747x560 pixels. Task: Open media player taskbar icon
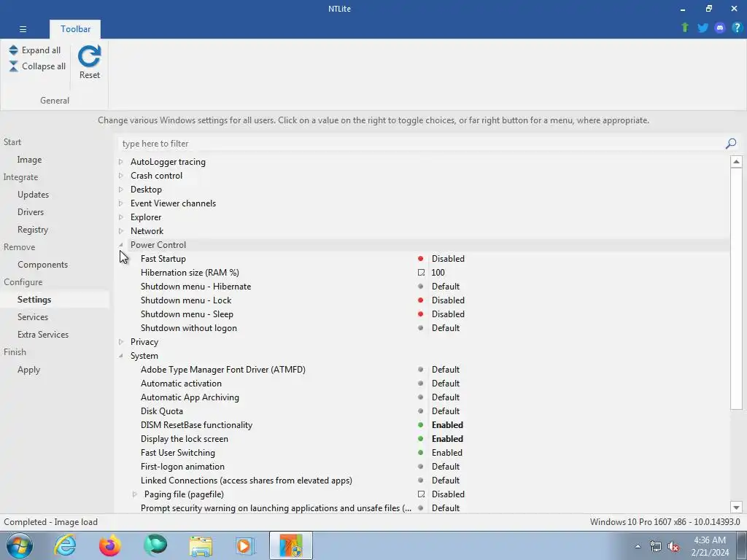click(246, 546)
